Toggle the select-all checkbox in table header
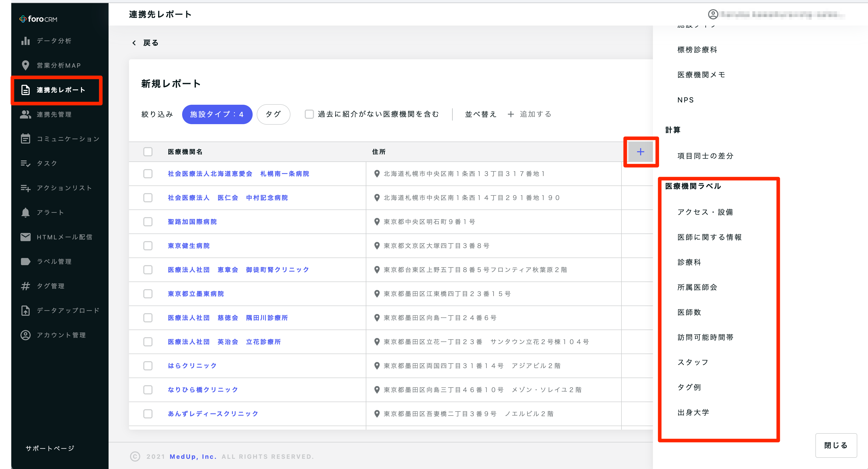Screen dimensions: 868x469 pyautogui.click(x=148, y=152)
